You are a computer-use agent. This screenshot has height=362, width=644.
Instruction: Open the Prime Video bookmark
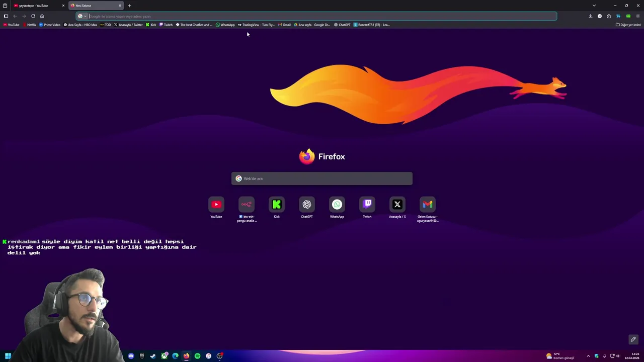50,25
